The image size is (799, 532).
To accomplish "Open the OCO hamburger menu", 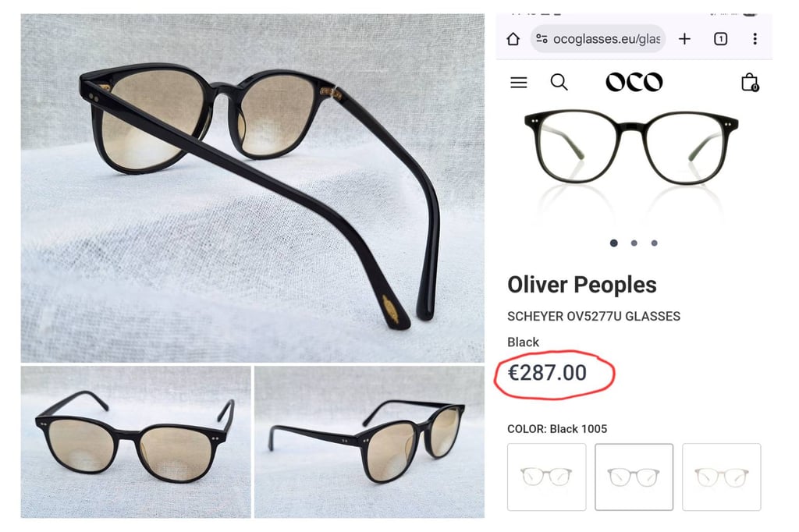I will (x=519, y=82).
